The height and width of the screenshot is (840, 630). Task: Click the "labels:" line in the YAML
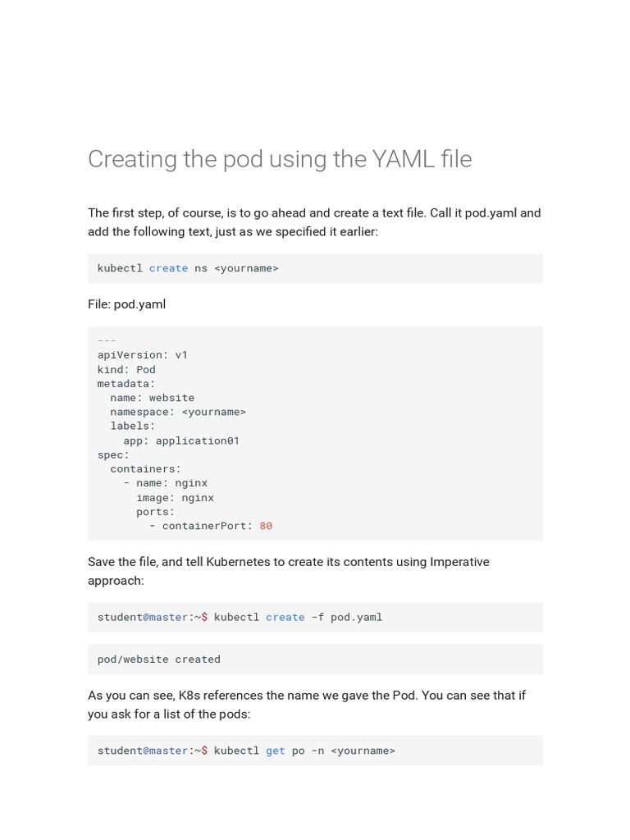tap(133, 426)
